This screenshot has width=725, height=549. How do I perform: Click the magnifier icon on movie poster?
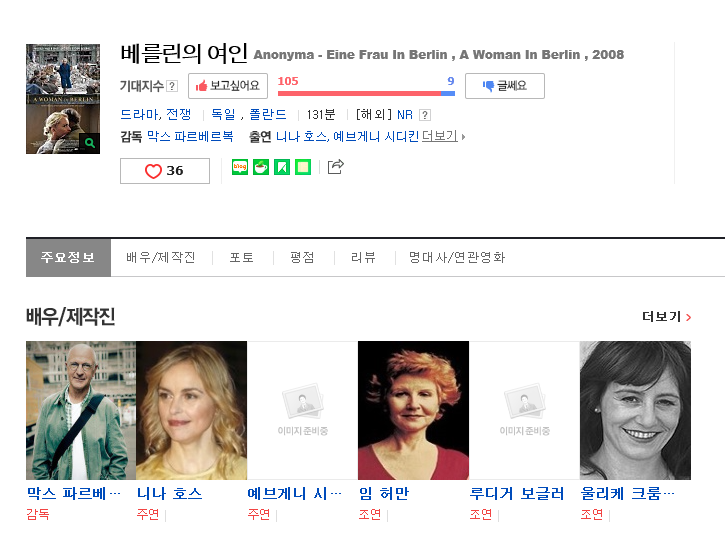(90, 144)
